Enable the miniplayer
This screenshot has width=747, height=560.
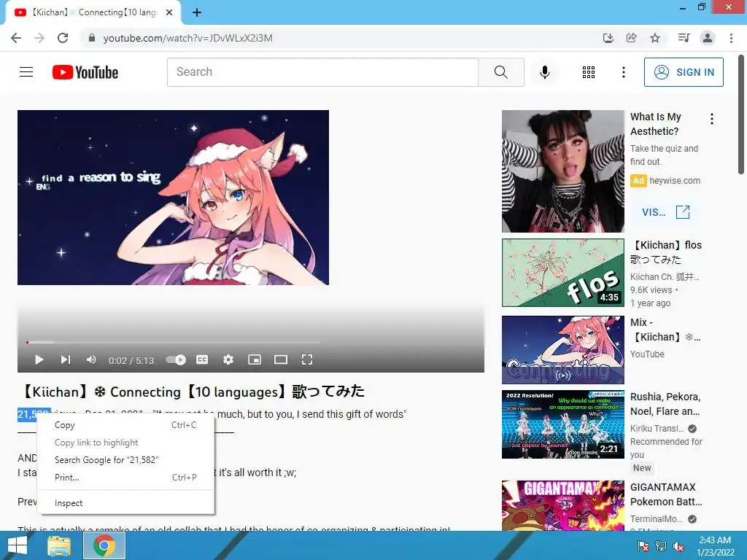click(255, 359)
